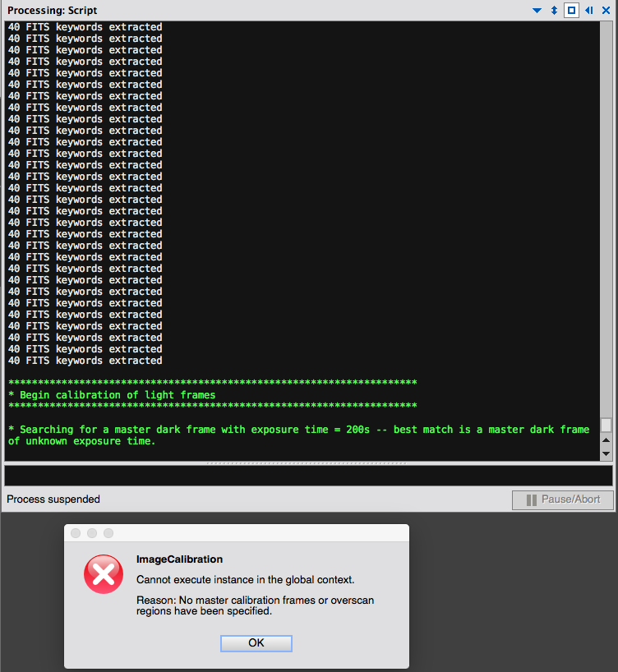Viewport: 618px width, 672px height.
Task: Click the Pause/Abort button
Action: click(x=563, y=499)
